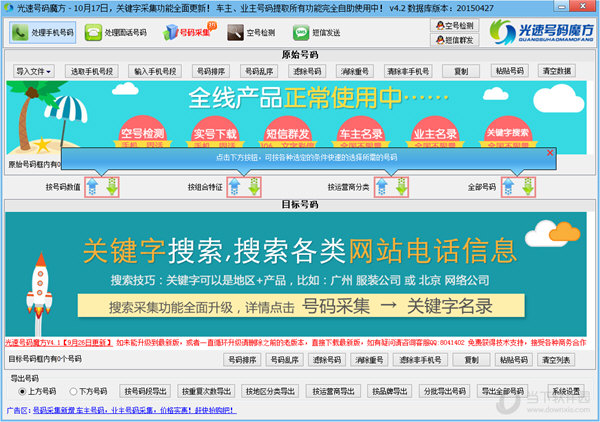Click 复制 in the target numbers toolbar
Screen dimensions: 600x422
(471, 360)
